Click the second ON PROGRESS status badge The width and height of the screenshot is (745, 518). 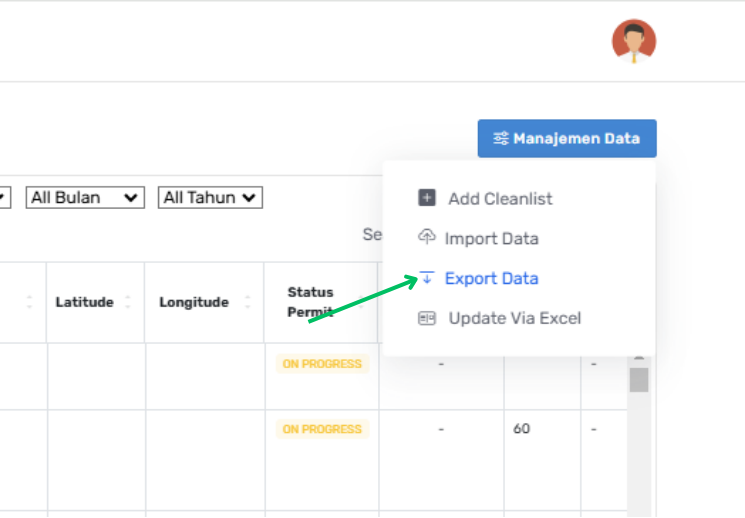[322, 429]
